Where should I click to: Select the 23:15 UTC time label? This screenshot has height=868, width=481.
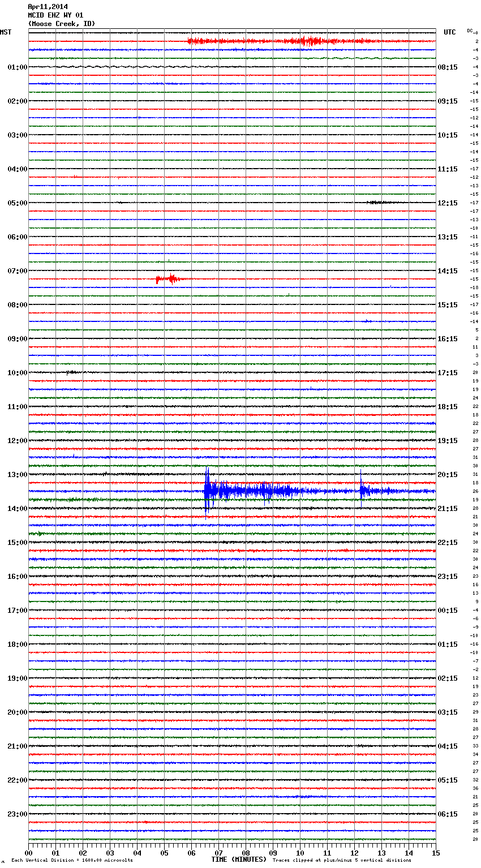448,577
